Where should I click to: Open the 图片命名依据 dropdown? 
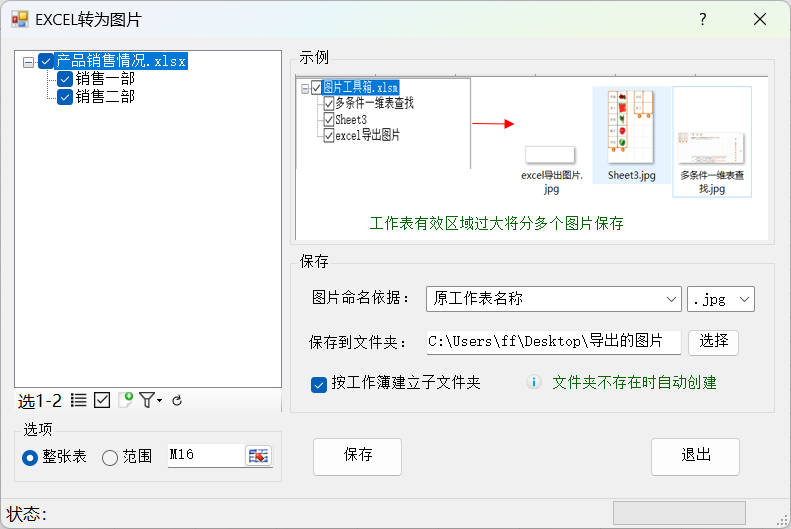[x=553, y=299]
